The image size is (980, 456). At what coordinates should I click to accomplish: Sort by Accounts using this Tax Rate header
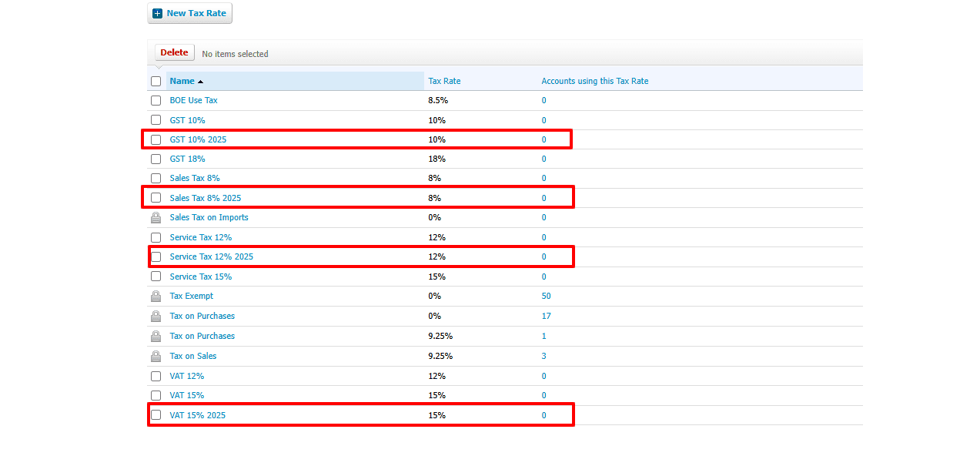594,82
